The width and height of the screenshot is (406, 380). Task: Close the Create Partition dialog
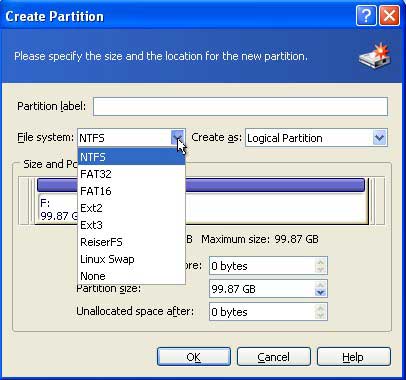(389, 16)
